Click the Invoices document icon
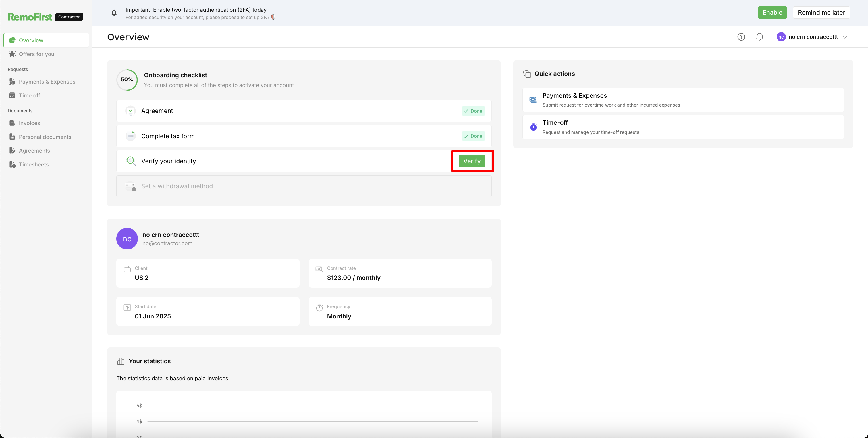This screenshot has height=438, width=868. pyautogui.click(x=12, y=123)
